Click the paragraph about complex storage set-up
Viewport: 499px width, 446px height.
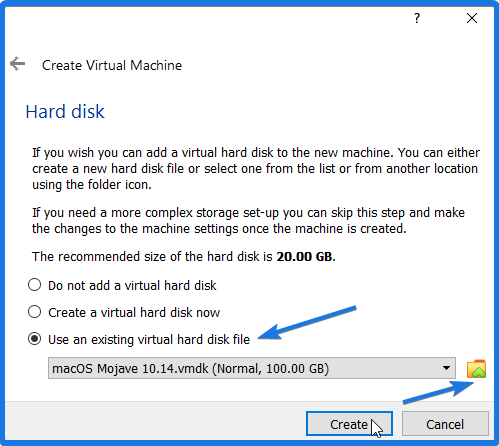click(248, 221)
